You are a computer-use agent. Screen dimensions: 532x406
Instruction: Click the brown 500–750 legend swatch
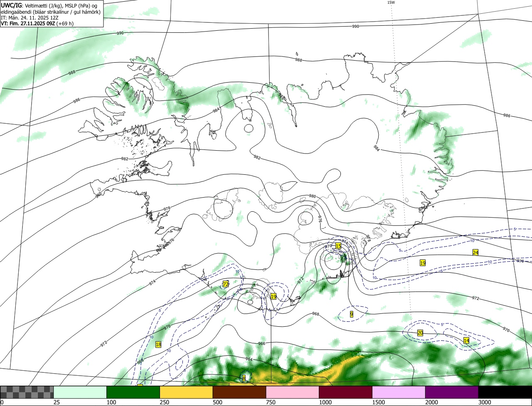239,392
